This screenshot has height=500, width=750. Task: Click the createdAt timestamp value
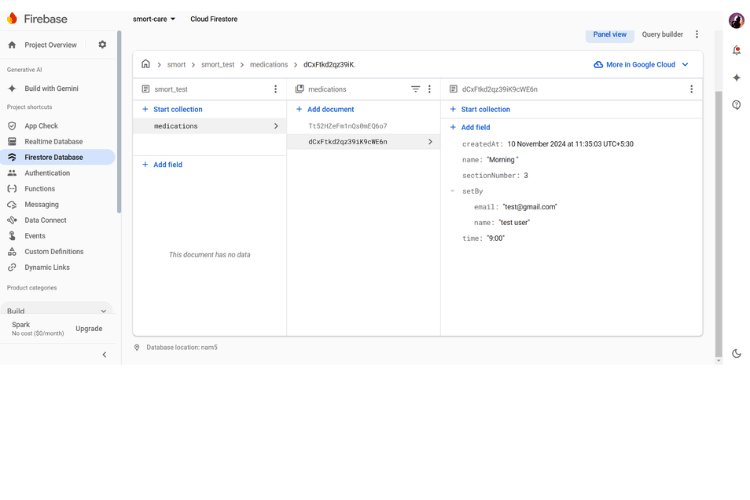(x=570, y=144)
